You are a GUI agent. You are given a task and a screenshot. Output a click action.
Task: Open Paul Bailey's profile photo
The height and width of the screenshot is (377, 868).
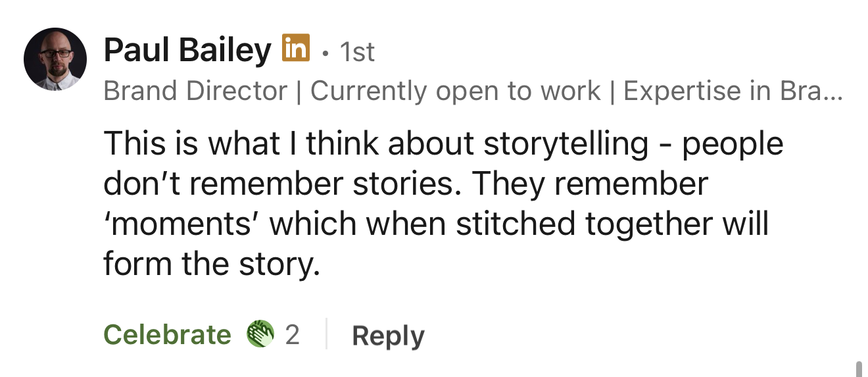(x=55, y=59)
